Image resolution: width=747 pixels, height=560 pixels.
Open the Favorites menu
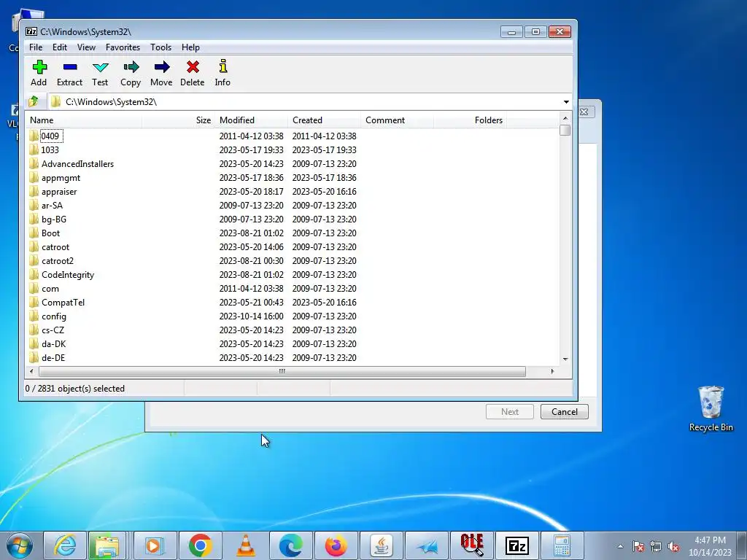pyautogui.click(x=123, y=47)
